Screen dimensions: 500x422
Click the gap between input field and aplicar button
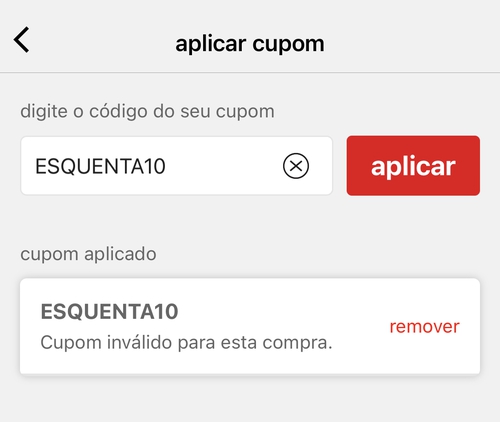coord(339,166)
